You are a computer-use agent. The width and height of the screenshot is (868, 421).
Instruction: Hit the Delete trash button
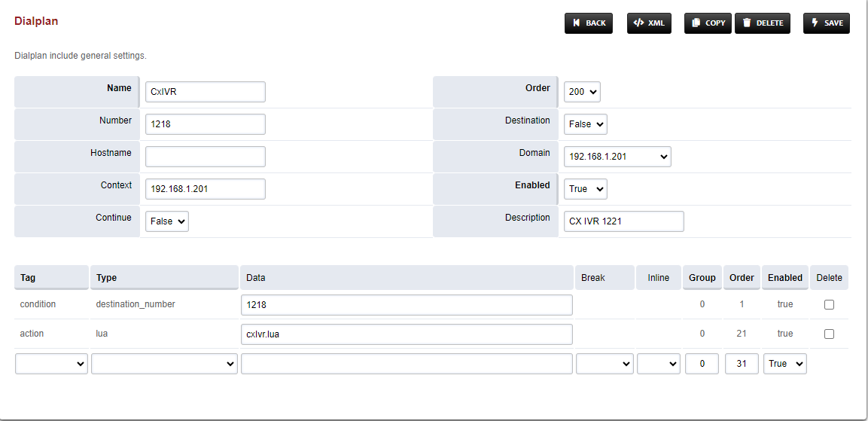pos(762,23)
